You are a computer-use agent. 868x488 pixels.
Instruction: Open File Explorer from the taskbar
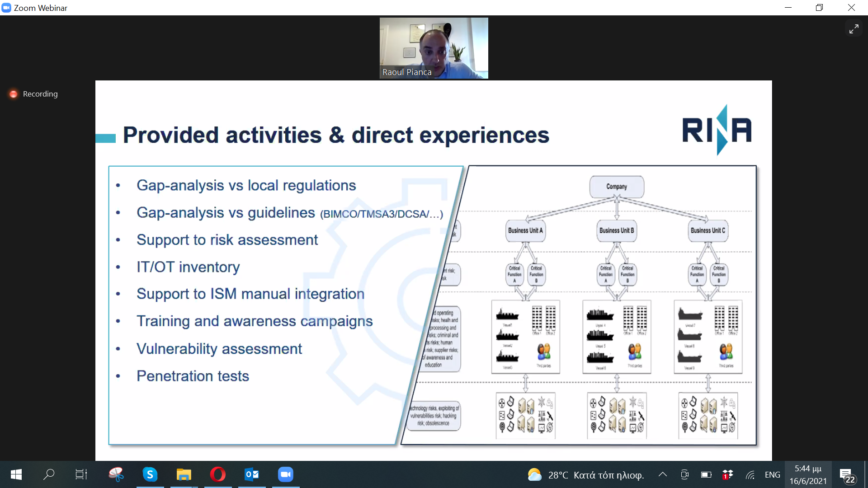coord(184,474)
